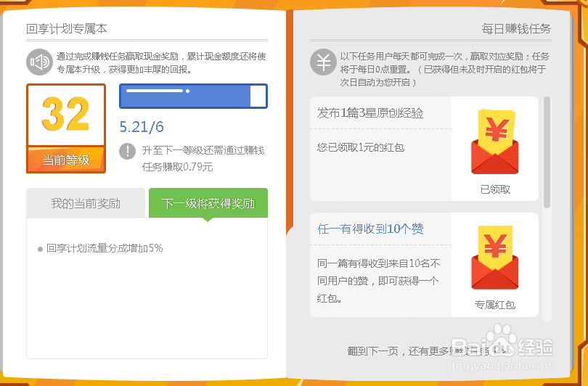Click the gray bullet before 回享计划流量分成增加5%
Screen dimensions: 588x386
(40, 249)
